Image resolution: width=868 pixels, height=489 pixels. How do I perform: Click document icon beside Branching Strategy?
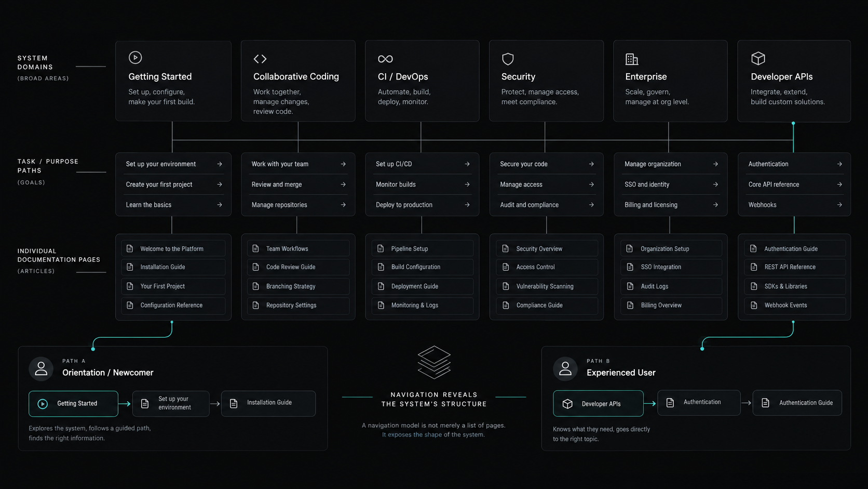(255, 286)
